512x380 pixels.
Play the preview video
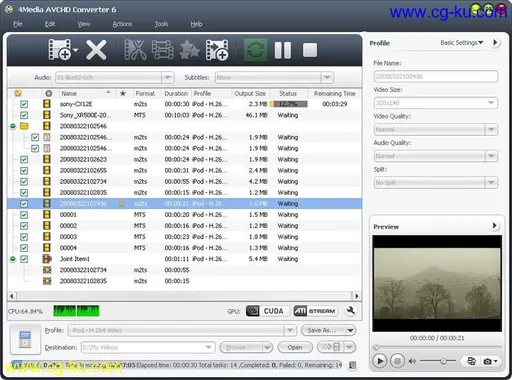coord(380,361)
